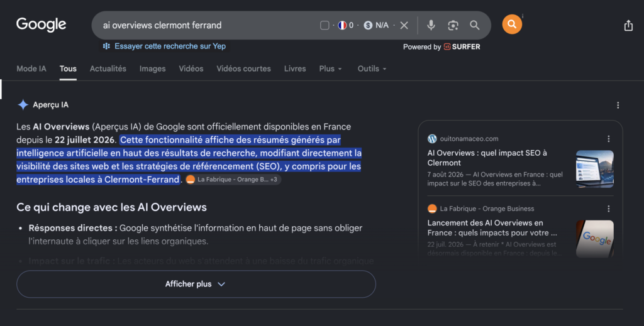Open Aperçu IA three-dot options menu
This screenshot has height=326, width=644.
(618, 106)
